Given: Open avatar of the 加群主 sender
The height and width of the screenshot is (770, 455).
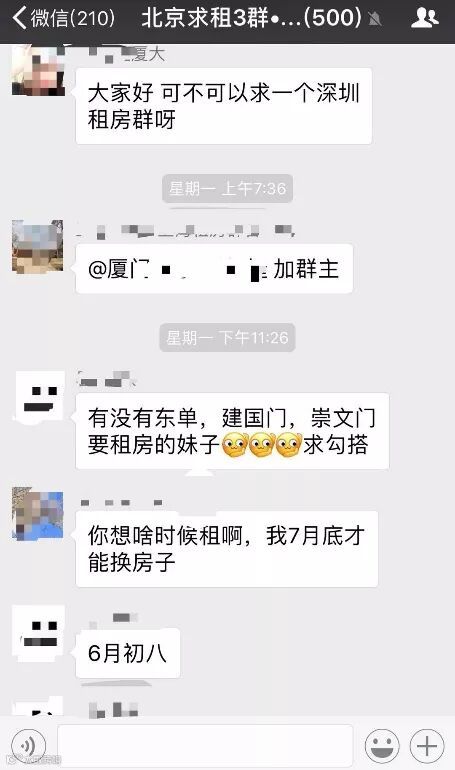Looking at the screenshot, I should point(38,247).
